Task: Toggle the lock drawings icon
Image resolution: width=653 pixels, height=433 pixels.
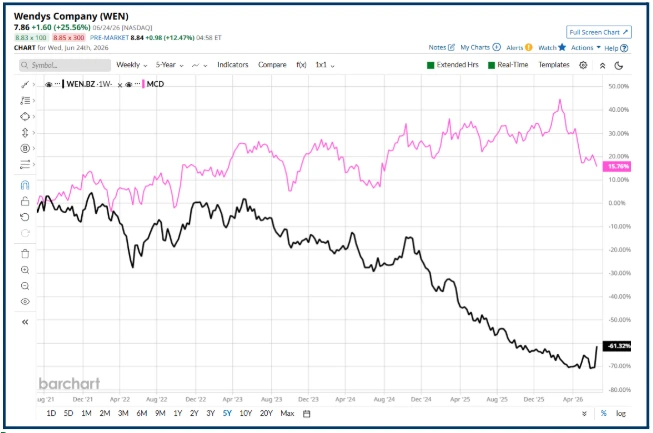Action: coord(25,202)
